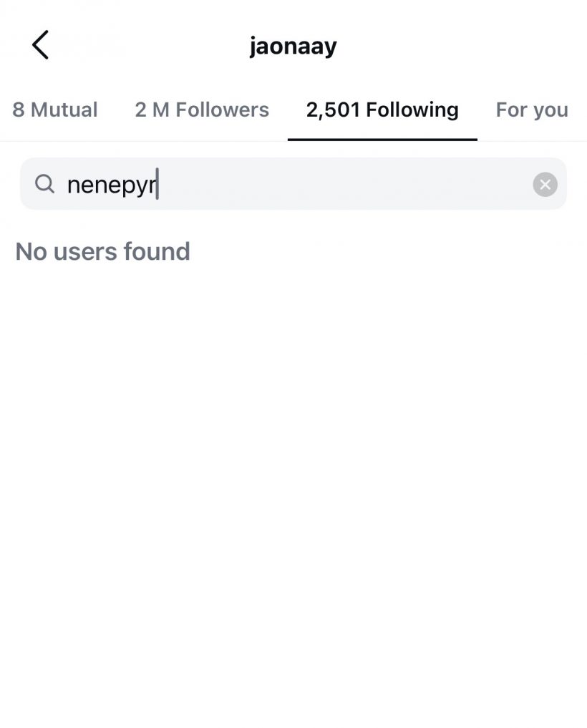The image size is (587, 728).
Task: Go back using the left arrow
Action: point(40,45)
